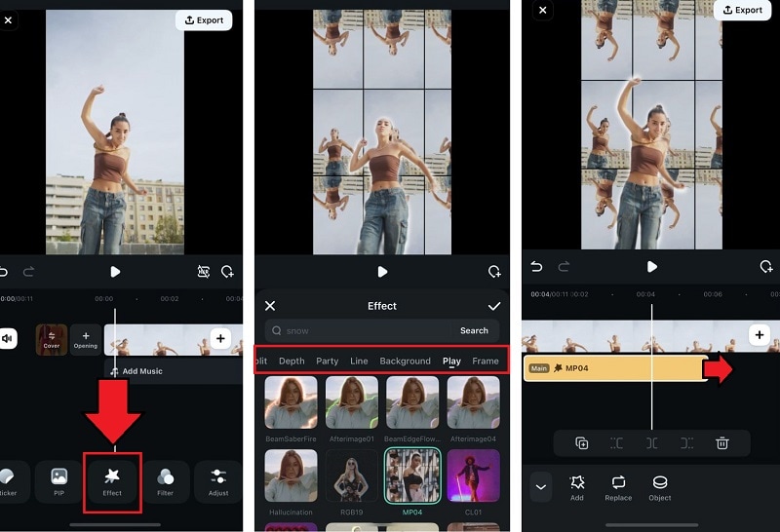Select the CL01 effect
This screenshot has width=780, height=532.
473,475
